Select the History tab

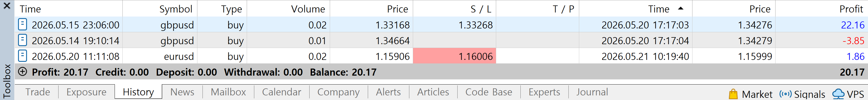tap(138, 92)
